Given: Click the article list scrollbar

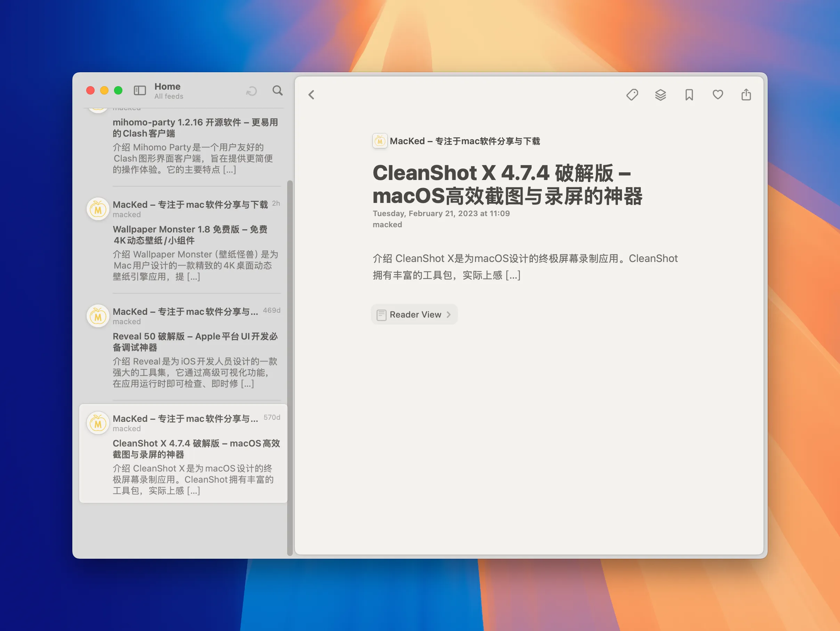Looking at the screenshot, I should [290, 368].
